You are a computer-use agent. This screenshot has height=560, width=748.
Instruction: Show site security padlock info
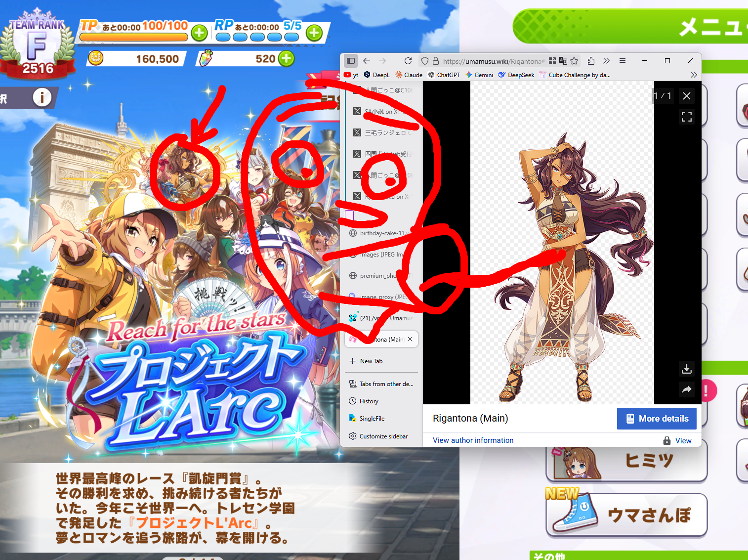[x=436, y=61]
